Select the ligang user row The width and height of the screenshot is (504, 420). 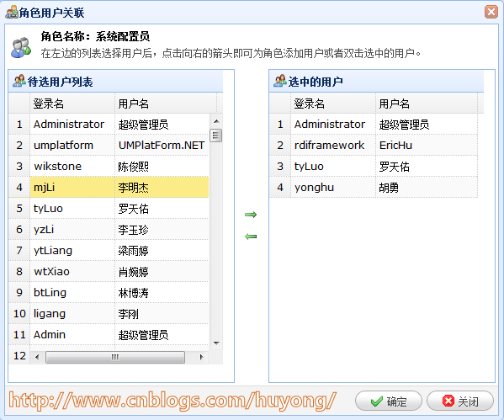(x=109, y=314)
